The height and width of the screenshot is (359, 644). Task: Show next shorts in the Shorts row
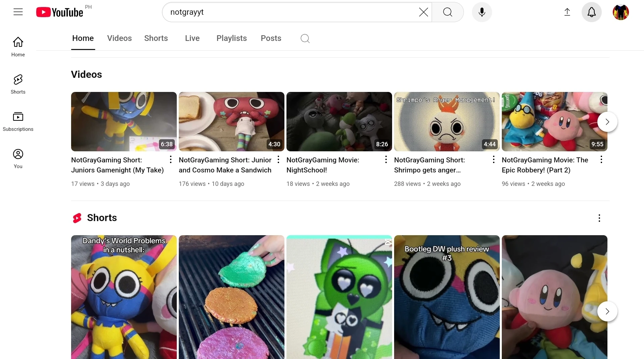click(x=607, y=311)
